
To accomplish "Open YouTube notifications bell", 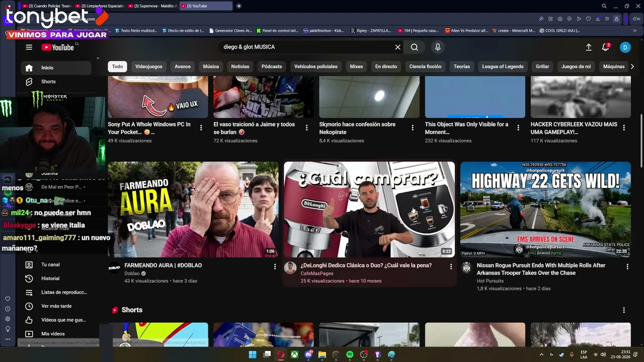I will coord(606,47).
